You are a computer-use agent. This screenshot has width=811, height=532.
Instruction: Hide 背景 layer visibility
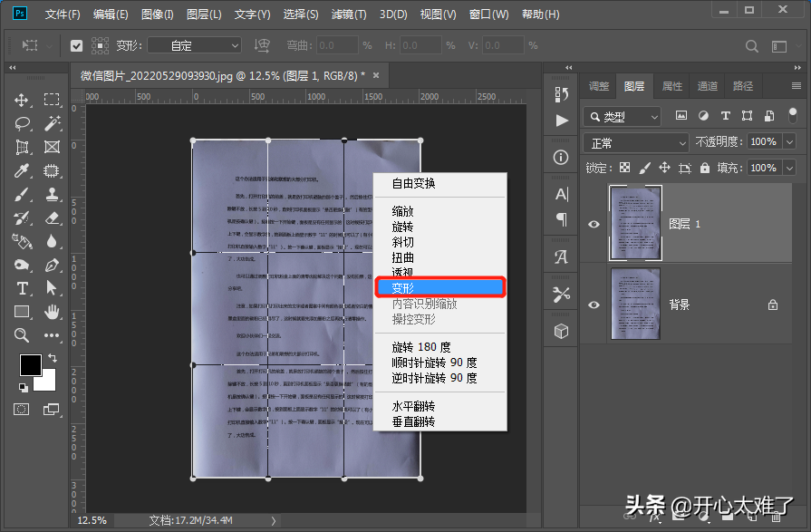[x=594, y=305]
